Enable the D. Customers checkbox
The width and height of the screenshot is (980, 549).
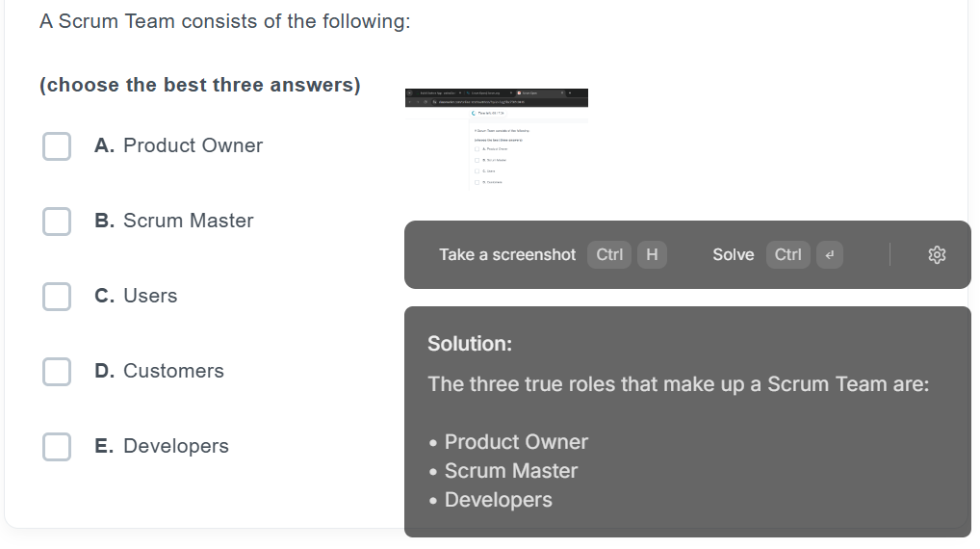57,372
